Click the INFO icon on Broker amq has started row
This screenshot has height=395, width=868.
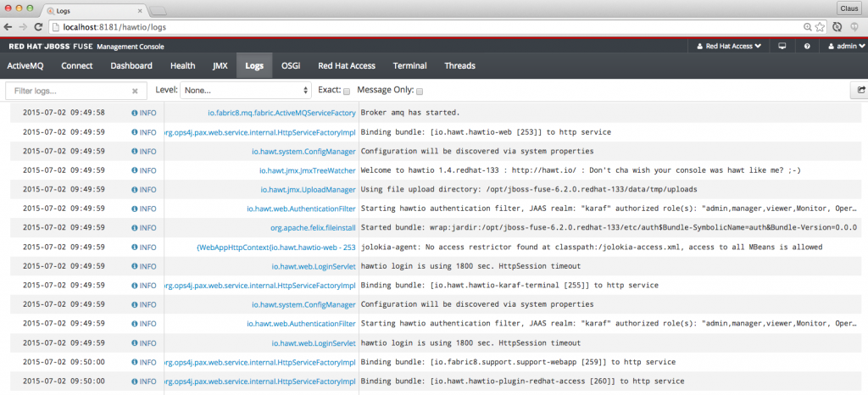144,113
